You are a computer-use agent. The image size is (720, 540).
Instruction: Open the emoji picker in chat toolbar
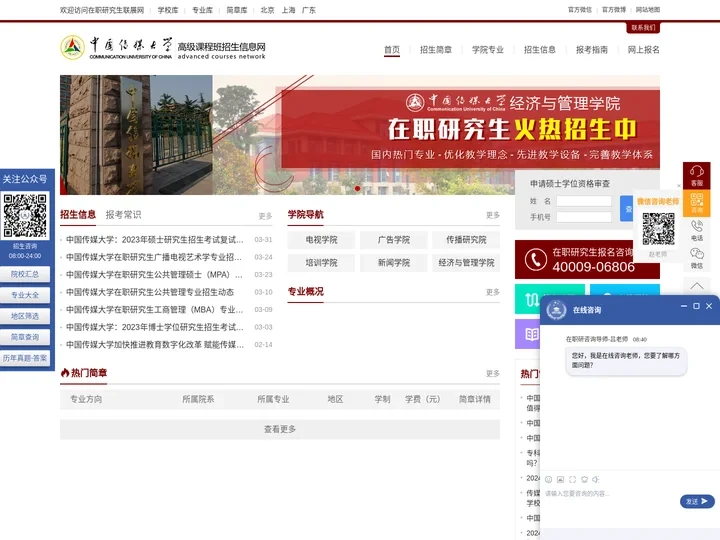pos(548,479)
